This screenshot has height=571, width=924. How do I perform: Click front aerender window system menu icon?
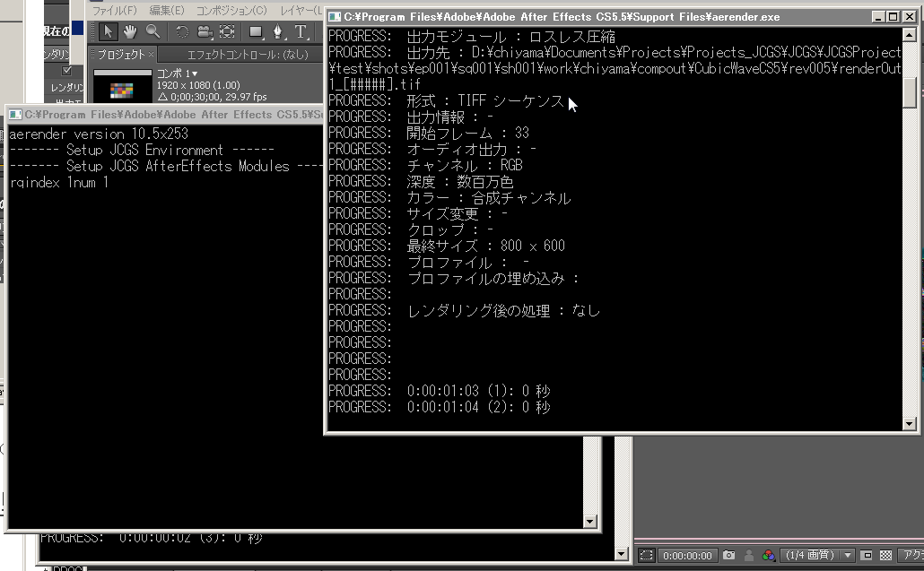click(335, 16)
